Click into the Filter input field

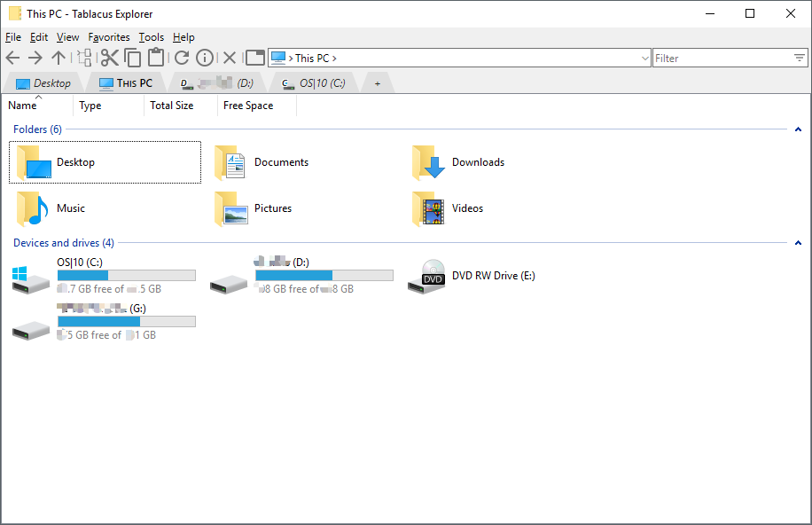point(722,58)
